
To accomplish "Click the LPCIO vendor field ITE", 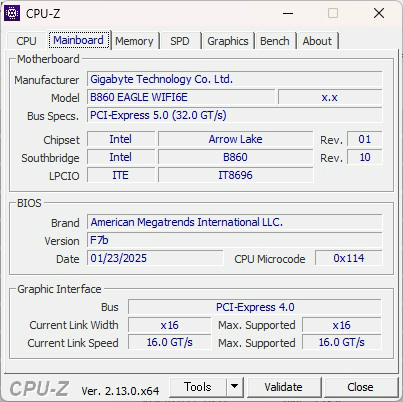I will pyautogui.click(x=121, y=175).
